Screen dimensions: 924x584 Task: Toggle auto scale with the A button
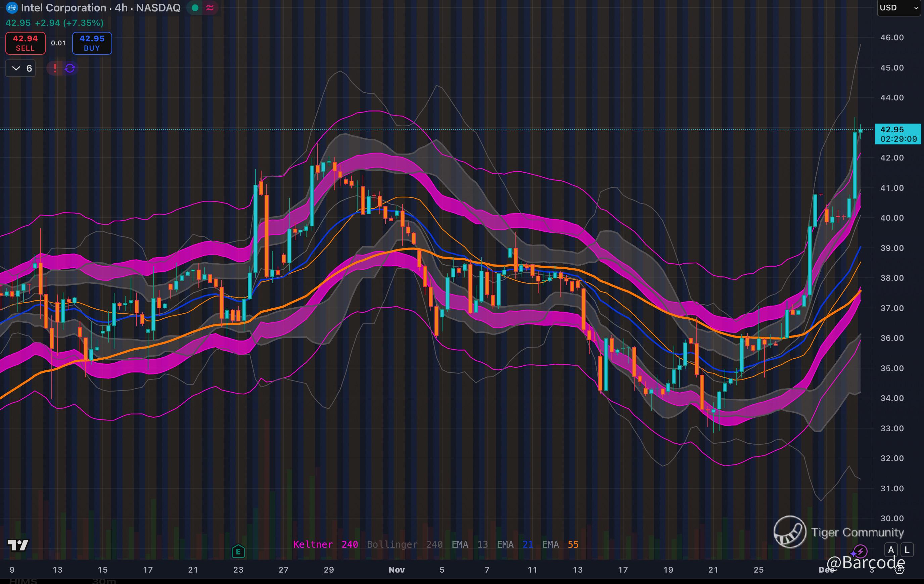coord(891,550)
